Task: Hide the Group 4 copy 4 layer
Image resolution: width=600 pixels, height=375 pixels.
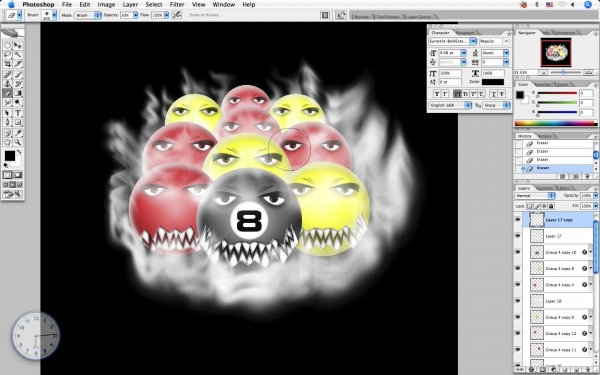Action: click(x=518, y=284)
